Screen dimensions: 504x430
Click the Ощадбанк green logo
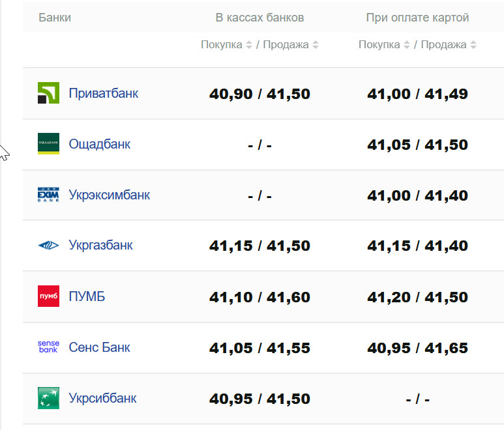click(x=49, y=144)
